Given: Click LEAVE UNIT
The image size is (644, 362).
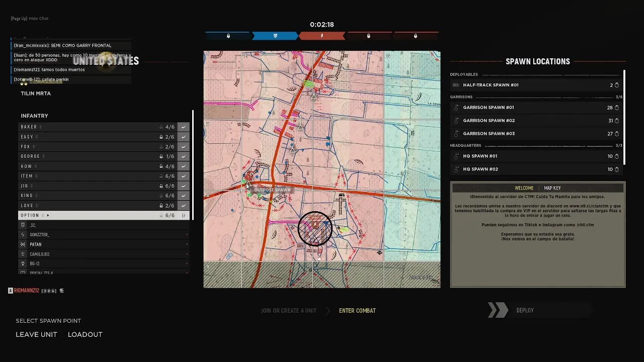Looking at the screenshot, I should click(x=36, y=334).
